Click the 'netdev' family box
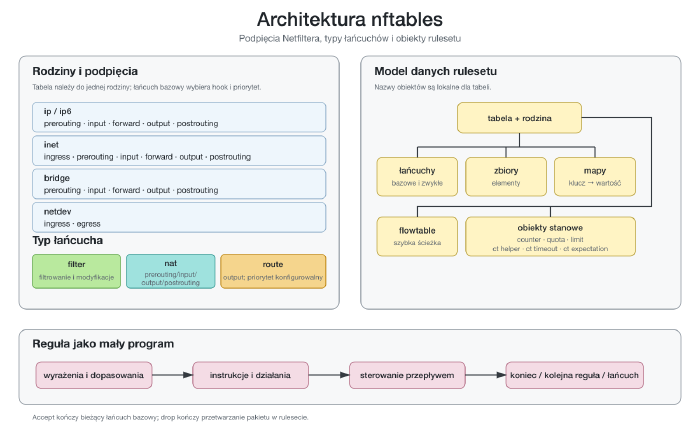Image resolution: width=700 pixels, height=431 pixels. pyautogui.click(x=179, y=218)
